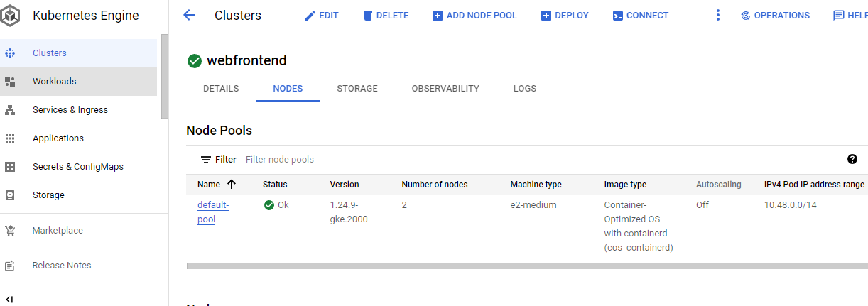868x306 pixels.
Task: Go to Services & Ingress
Action: tap(78, 110)
